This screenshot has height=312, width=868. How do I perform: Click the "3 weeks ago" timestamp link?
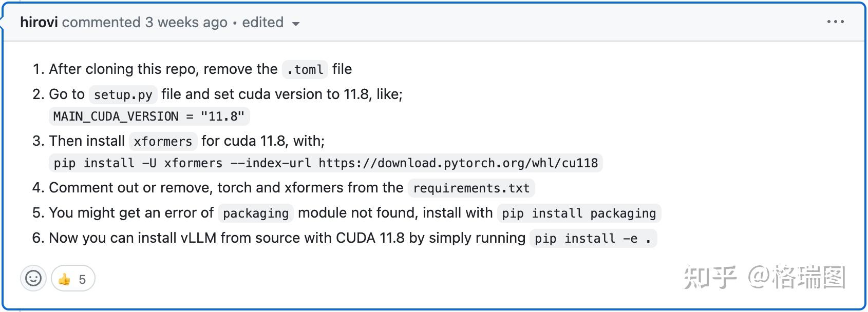point(186,23)
